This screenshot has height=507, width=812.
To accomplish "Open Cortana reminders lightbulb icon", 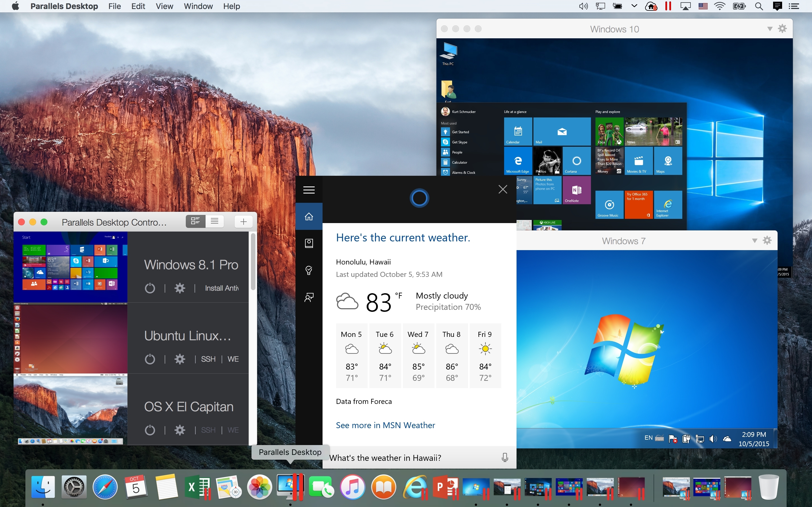I will 309,270.
